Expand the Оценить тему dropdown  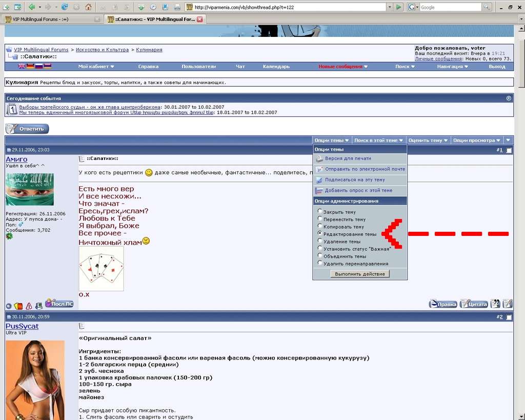click(428, 140)
